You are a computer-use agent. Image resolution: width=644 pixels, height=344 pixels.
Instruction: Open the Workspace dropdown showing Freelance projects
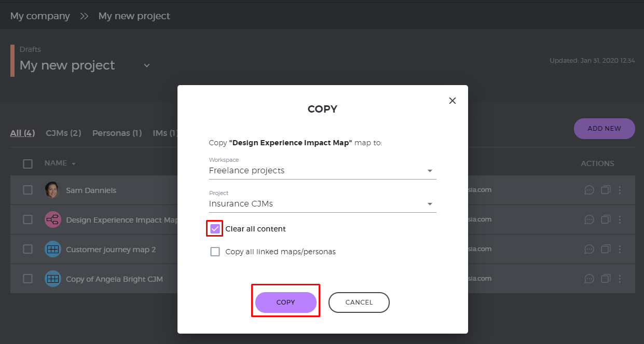click(x=322, y=171)
